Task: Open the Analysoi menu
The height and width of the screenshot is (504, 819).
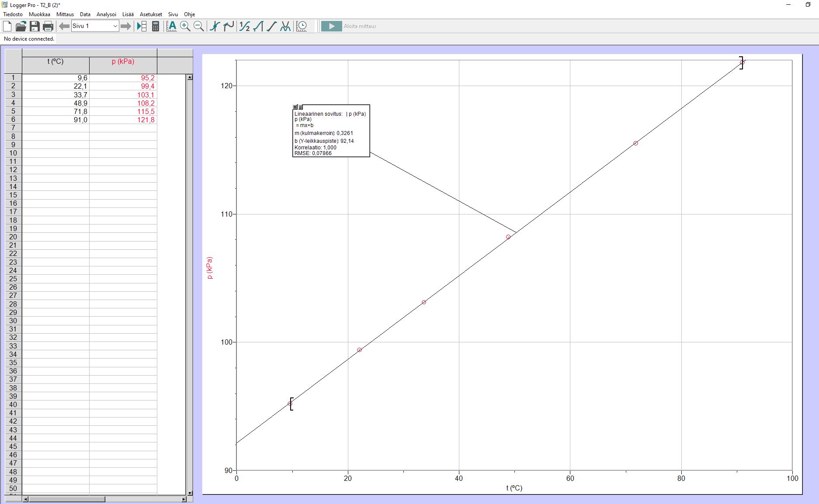Action: point(106,14)
